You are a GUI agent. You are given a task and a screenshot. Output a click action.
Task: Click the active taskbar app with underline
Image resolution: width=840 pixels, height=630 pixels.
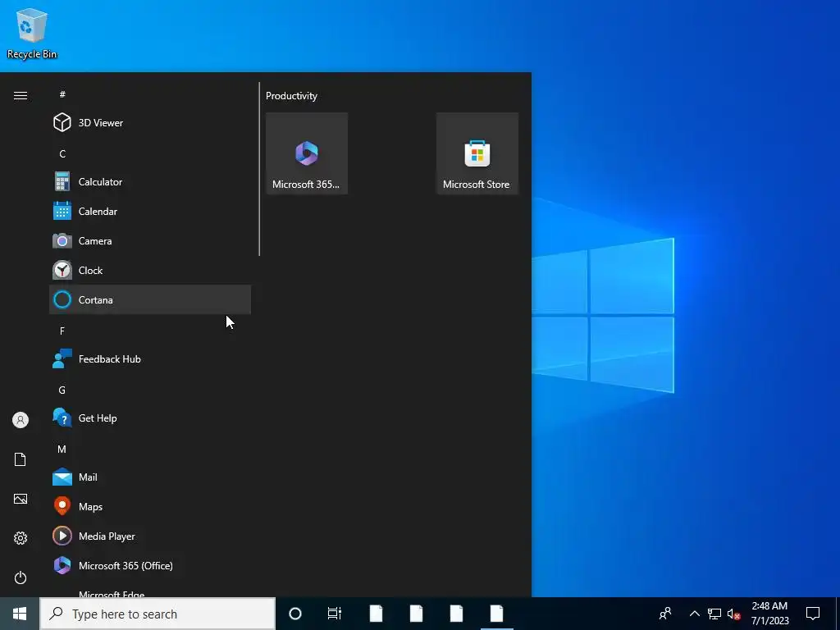click(496, 614)
